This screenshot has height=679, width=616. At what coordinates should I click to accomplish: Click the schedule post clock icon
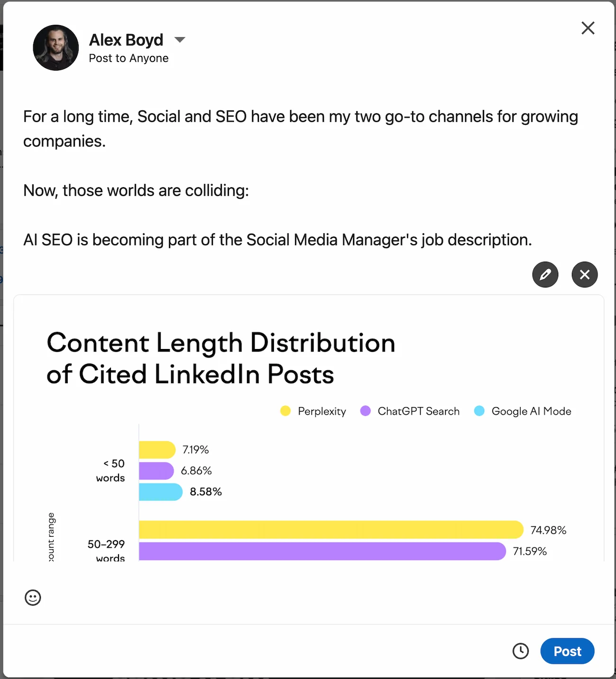[521, 651]
